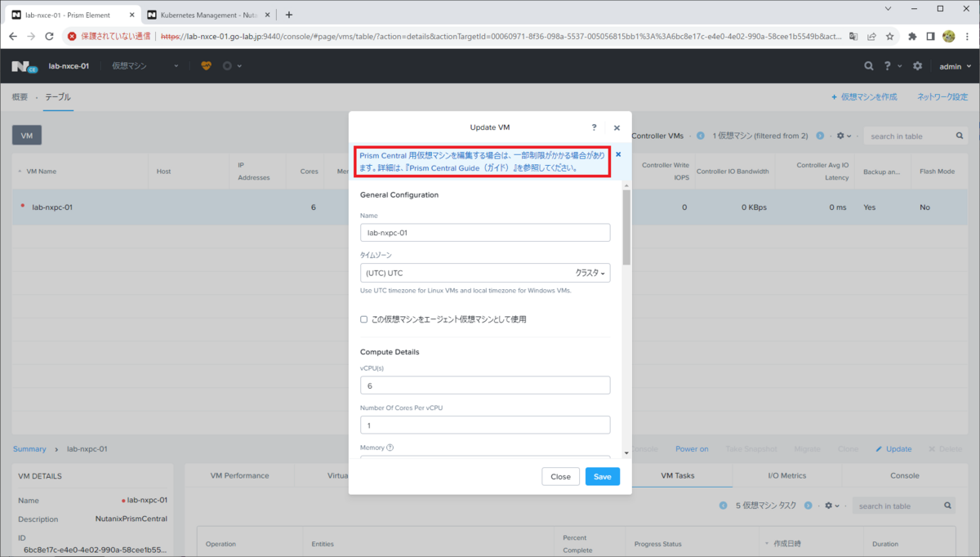Image resolution: width=980 pixels, height=557 pixels.
Task: Click the search icon in the VM table search
Action: click(960, 136)
